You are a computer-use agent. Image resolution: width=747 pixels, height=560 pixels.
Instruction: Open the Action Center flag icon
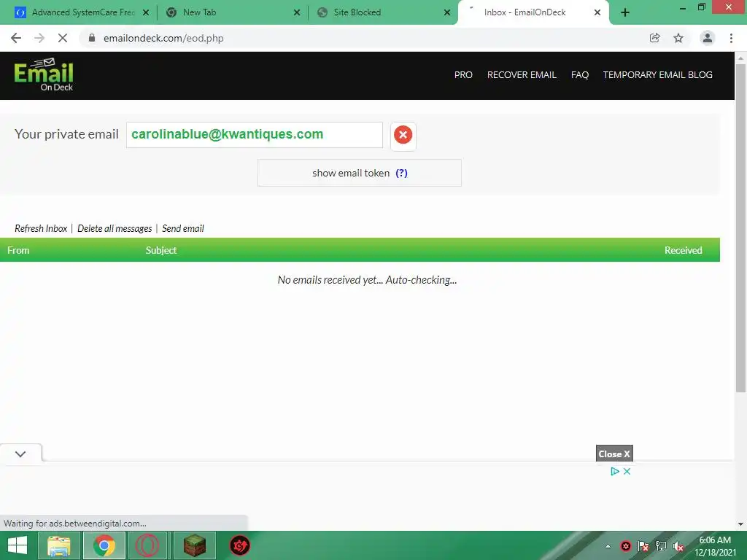point(643,546)
